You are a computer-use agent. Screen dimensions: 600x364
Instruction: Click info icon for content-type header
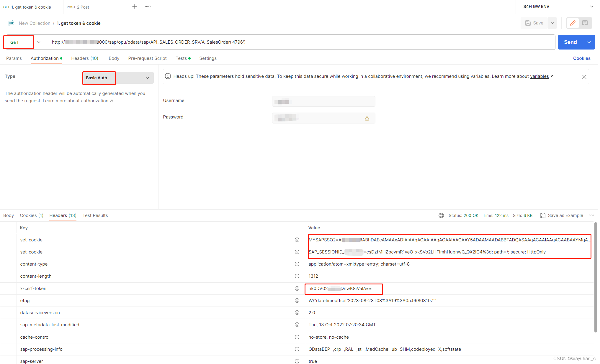(x=297, y=264)
